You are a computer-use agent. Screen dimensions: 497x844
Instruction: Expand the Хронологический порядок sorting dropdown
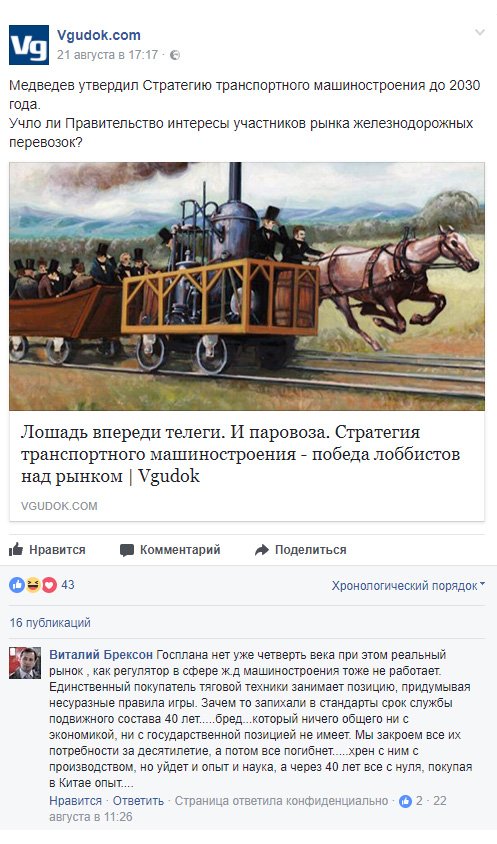coord(408,586)
